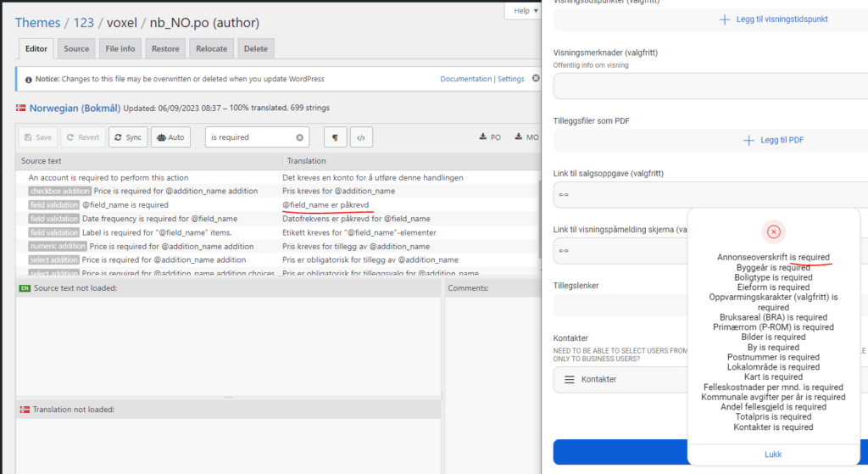Dismiss the notice with the close icon
This screenshot has height=474, width=868.
tap(536, 78)
